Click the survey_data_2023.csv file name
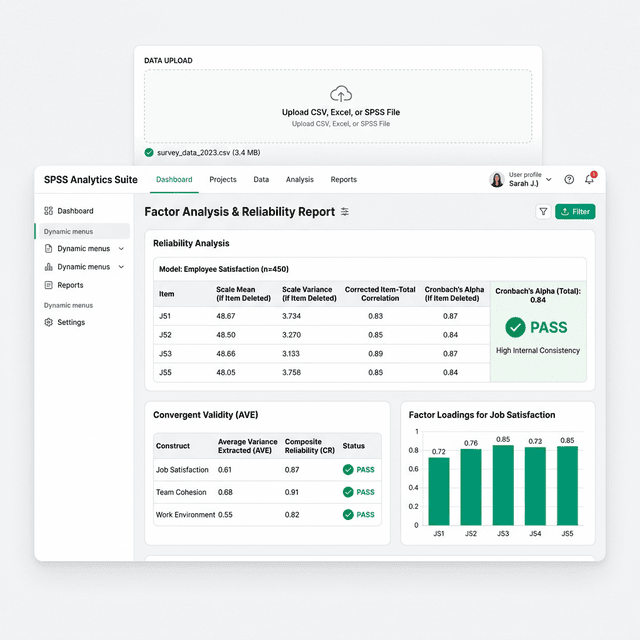The height and width of the screenshot is (640, 640). (209, 153)
